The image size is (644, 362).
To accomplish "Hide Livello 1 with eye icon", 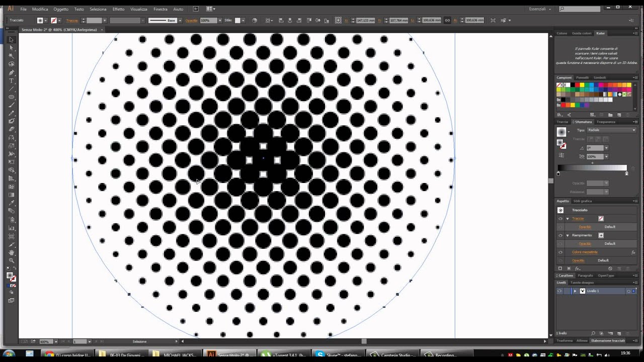I will tap(559, 291).
